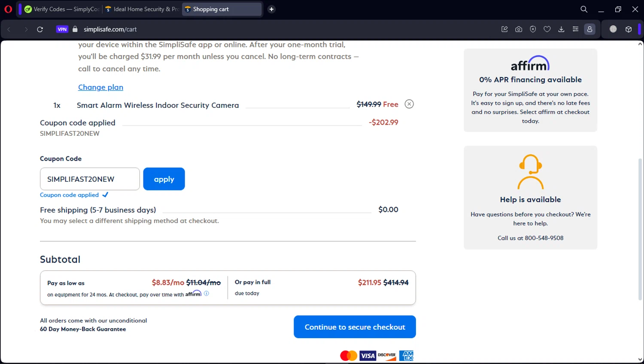Image resolution: width=644 pixels, height=364 pixels.
Task: Click the Help is available heading
Action: [x=530, y=199]
